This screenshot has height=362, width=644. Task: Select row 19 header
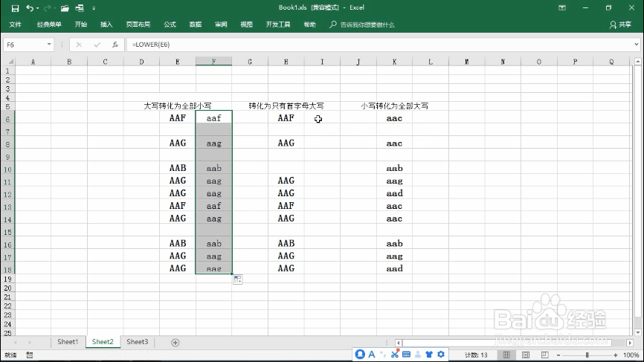(x=7, y=279)
